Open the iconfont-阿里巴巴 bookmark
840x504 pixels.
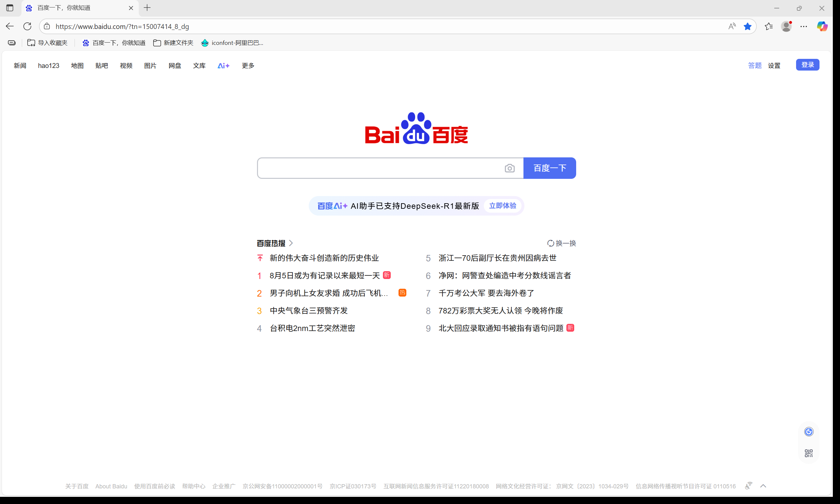click(x=232, y=43)
